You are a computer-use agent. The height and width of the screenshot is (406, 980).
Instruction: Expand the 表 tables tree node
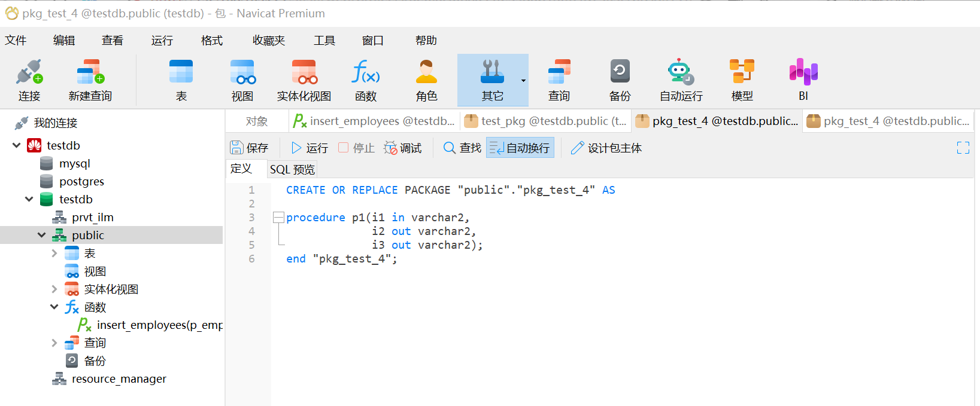(x=54, y=254)
